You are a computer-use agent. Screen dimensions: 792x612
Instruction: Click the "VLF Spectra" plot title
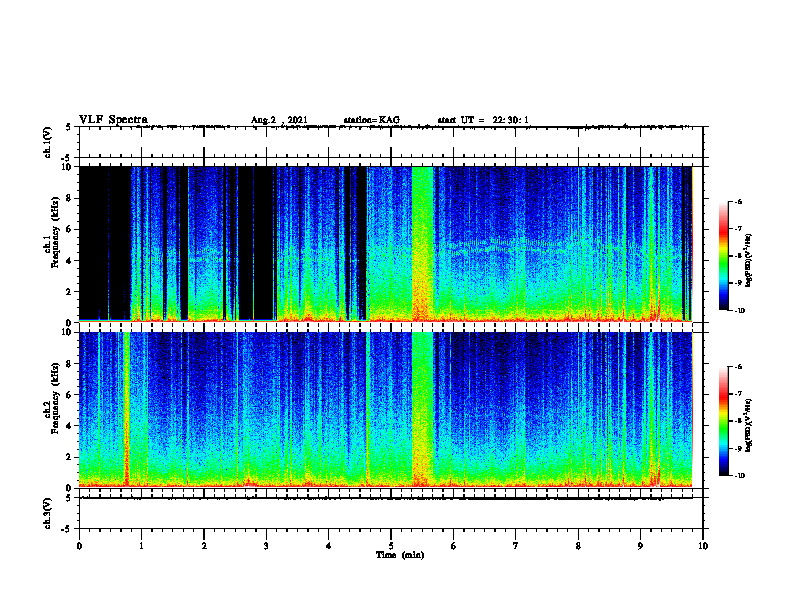(113, 120)
